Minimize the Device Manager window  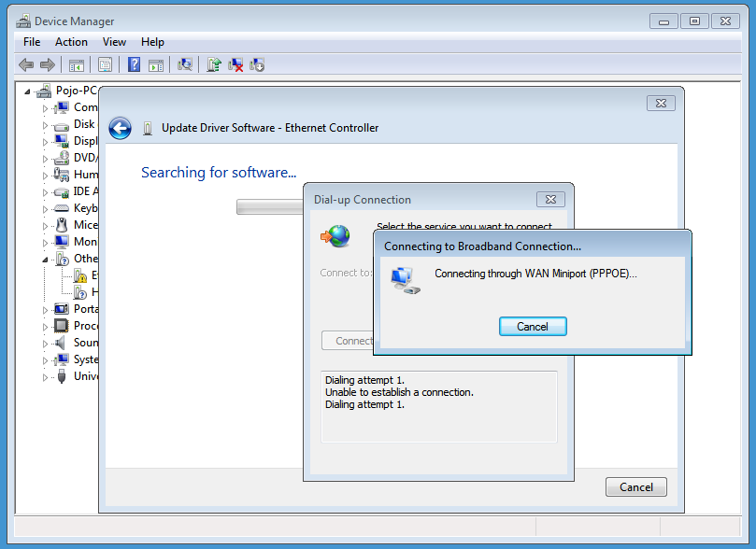663,21
